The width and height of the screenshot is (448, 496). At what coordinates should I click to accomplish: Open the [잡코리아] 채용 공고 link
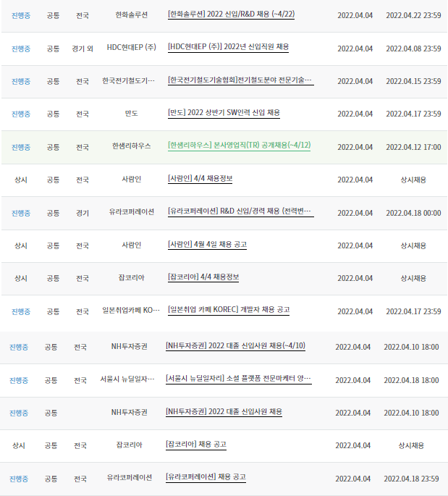click(195, 445)
